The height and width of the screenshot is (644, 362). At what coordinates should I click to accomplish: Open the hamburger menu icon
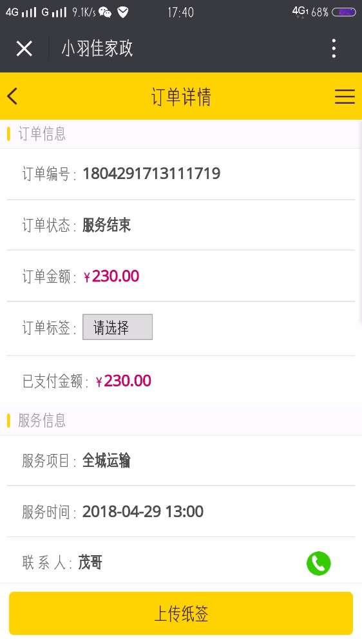click(x=345, y=97)
